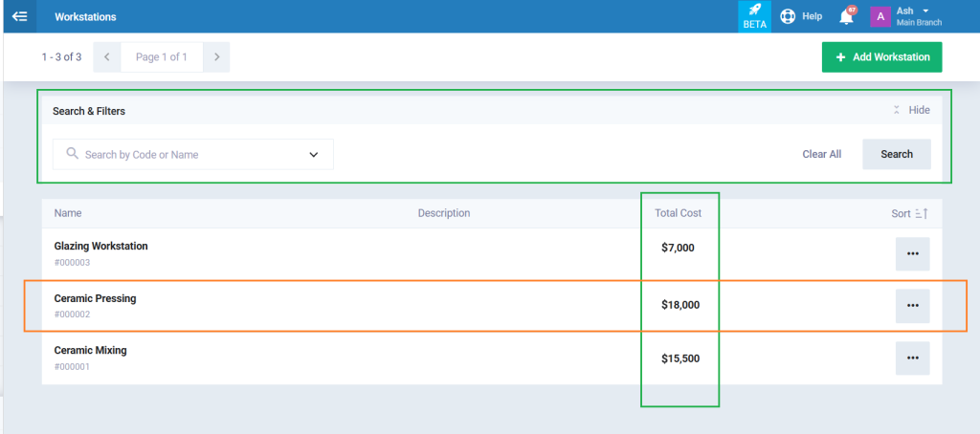Open actions menu for Ceramic Mixing

(x=912, y=358)
